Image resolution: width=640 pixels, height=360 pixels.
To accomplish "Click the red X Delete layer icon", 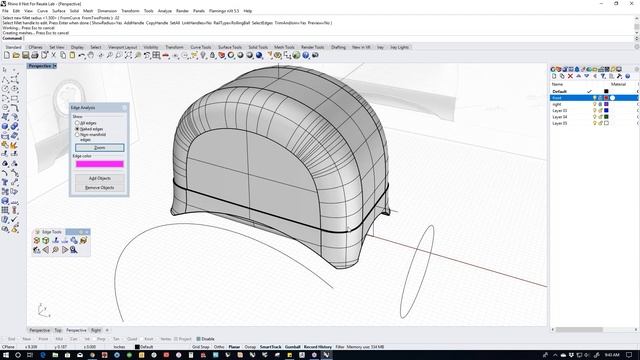I will pos(570,76).
